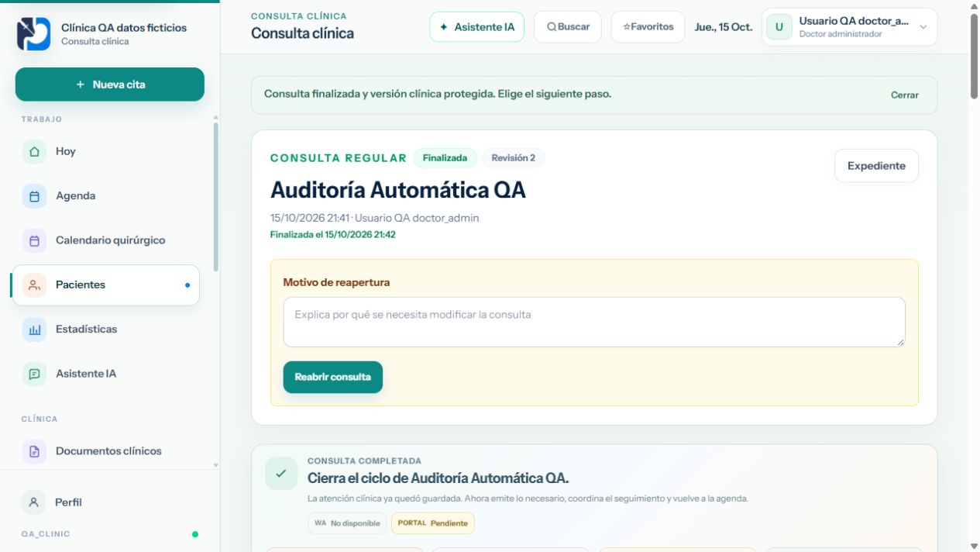The image size is (980, 552).
Task: Click the U avatar icon
Action: point(779,27)
